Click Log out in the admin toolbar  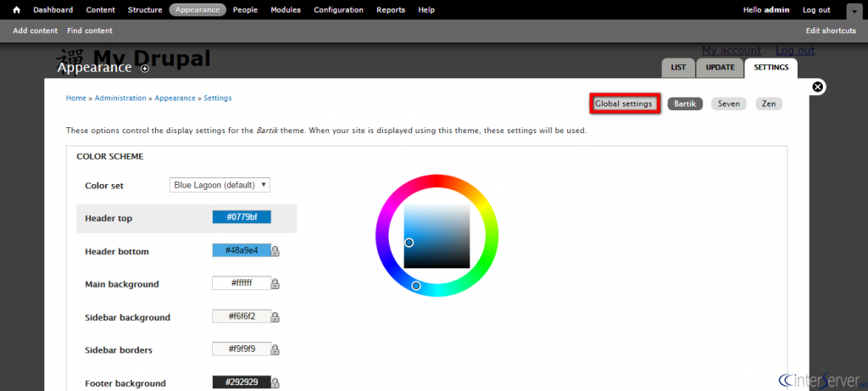click(x=816, y=10)
